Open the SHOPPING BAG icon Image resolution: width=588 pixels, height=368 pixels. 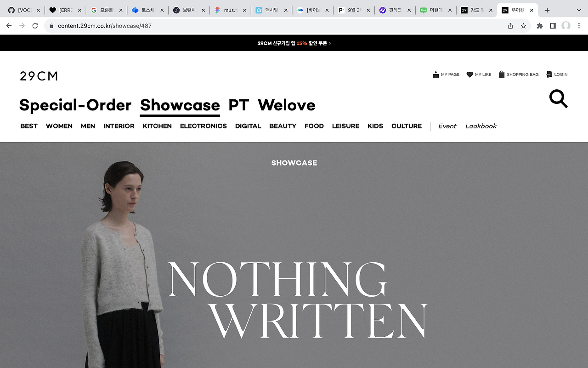pos(502,75)
